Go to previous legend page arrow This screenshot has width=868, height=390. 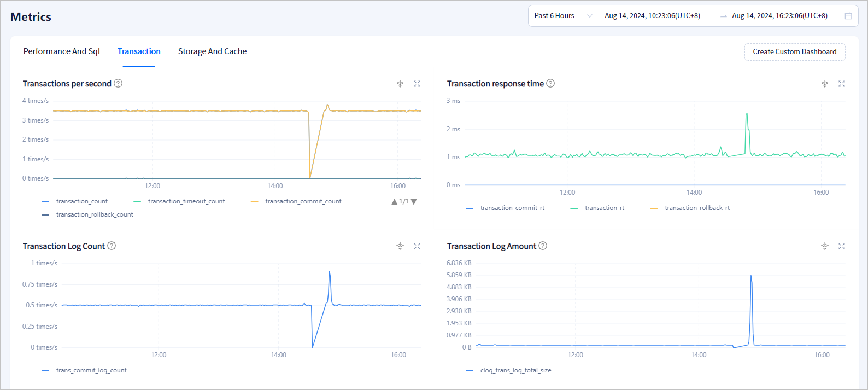click(395, 202)
